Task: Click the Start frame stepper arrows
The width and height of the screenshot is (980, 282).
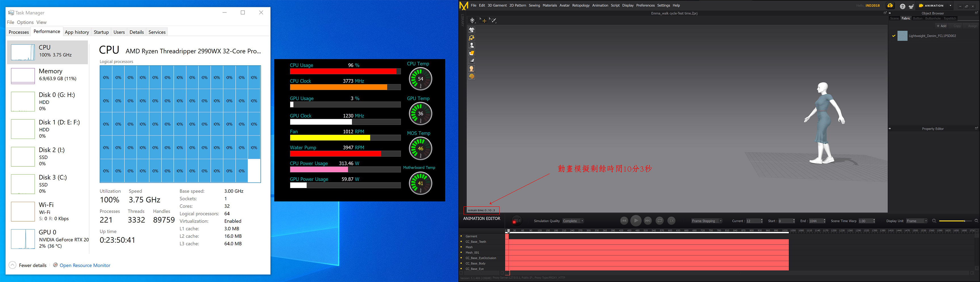Action: pyautogui.click(x=794, y=221)
